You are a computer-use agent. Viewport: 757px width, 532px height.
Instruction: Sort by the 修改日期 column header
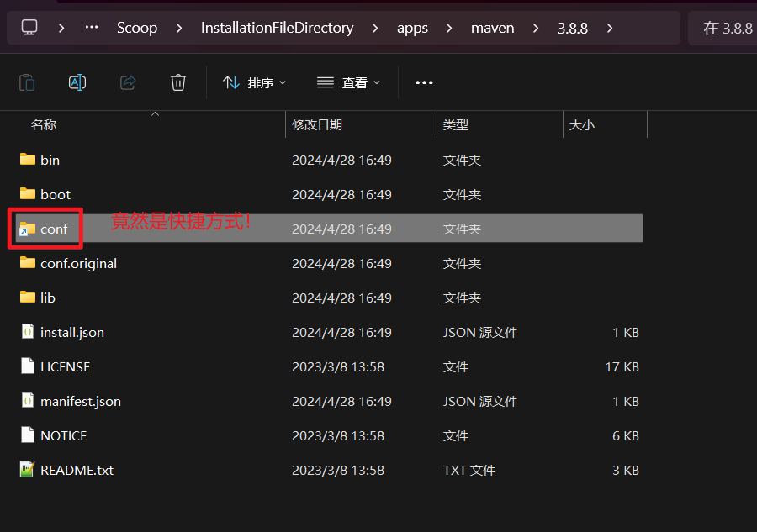pos(317,124)
